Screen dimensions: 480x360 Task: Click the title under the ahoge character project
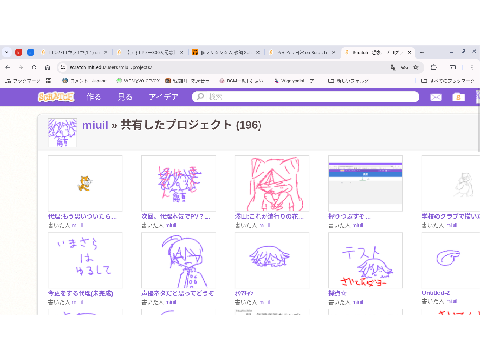click(x=178, y=293)
